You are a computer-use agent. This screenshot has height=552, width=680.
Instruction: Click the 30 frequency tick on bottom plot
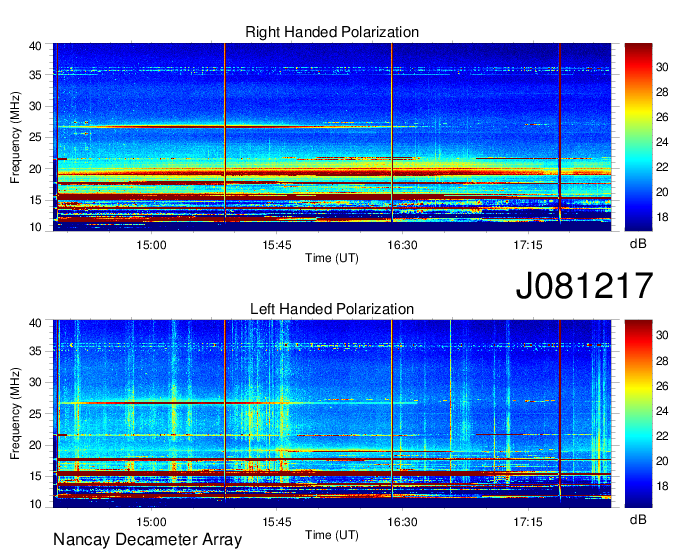(x=35, y=382)
